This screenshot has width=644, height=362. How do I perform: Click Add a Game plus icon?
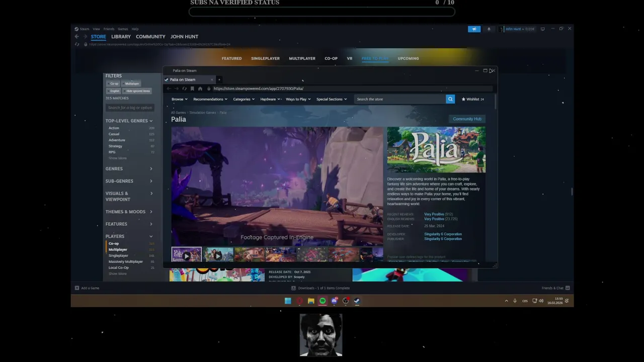(77, 288)
